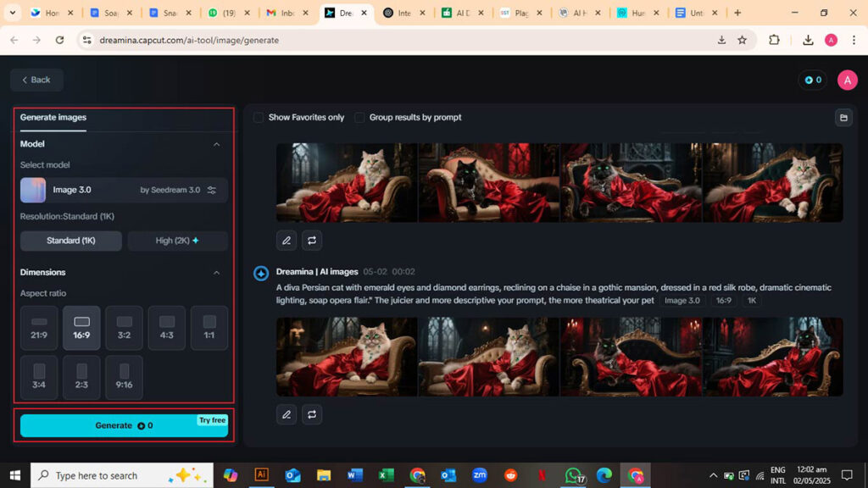
Task: Open Chrome extensions puzzle icon
Action: [x=774, y=40]
